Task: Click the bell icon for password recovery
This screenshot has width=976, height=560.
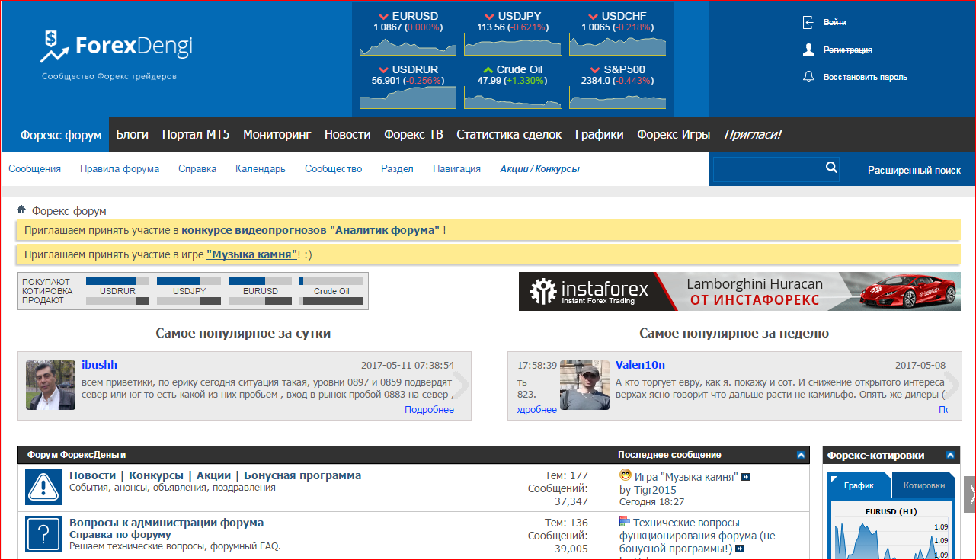Action: click(808, 77)
